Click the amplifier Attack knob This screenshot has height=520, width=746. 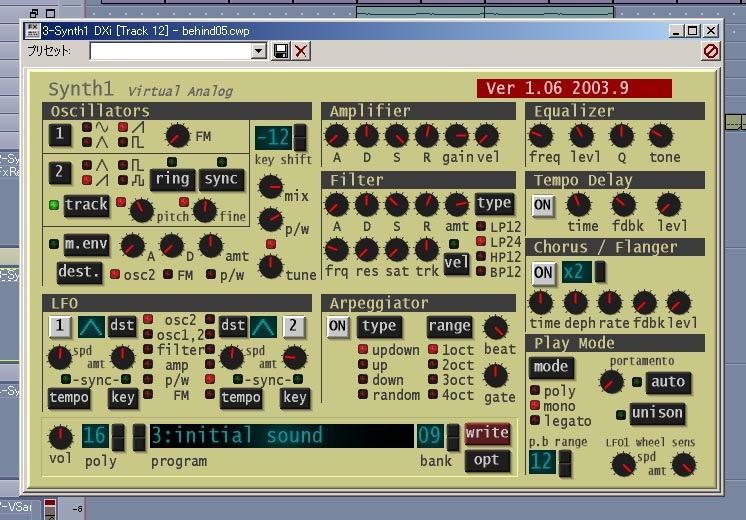point(337,136)
